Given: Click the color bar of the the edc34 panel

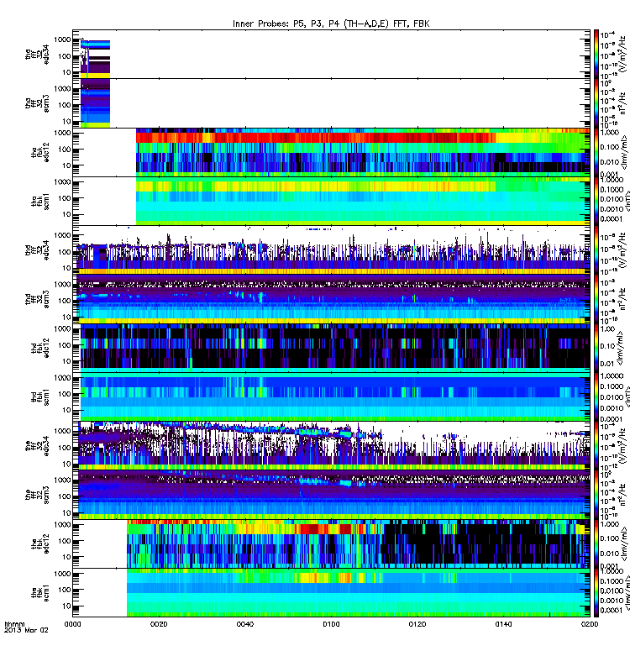Looking at the screenshot, I should (596, 446).
